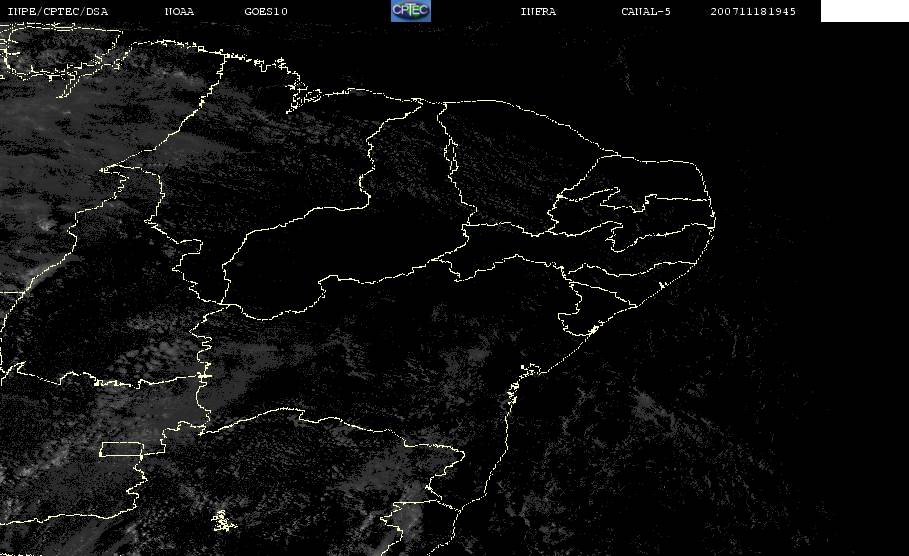Click the INPE/CPTEC/DSA header label
Viewport: 909px width, 556px height.
coord(57,12)
